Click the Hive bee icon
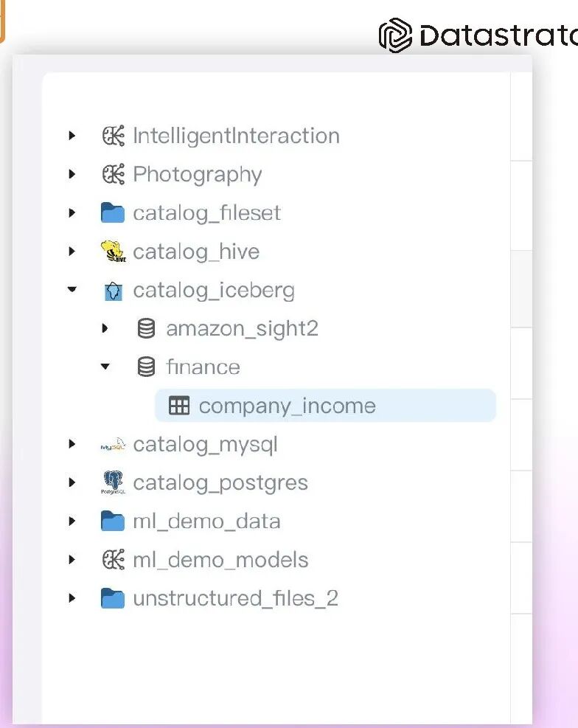The width and height of the screenshot is (578, 728). pos(113,252)
